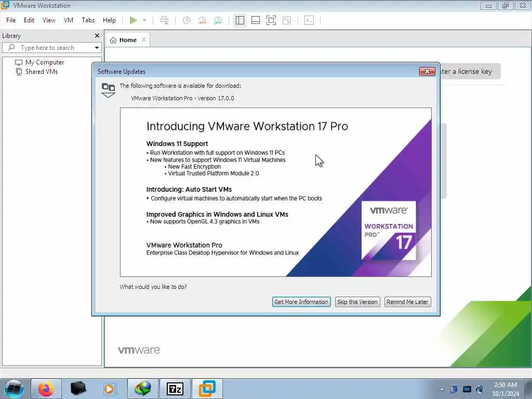Click 'Introducing: Auto Start VMs' heading

click(189, 190)
